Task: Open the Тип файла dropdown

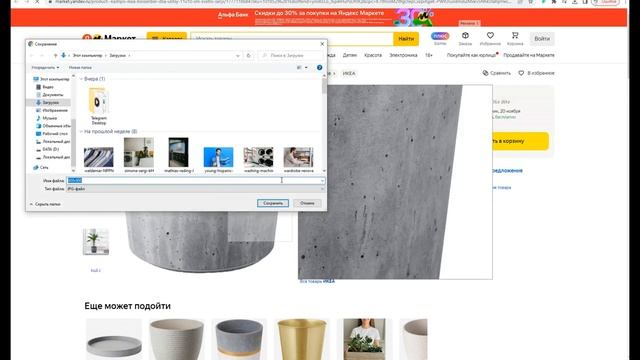Action: pos(322,189)
